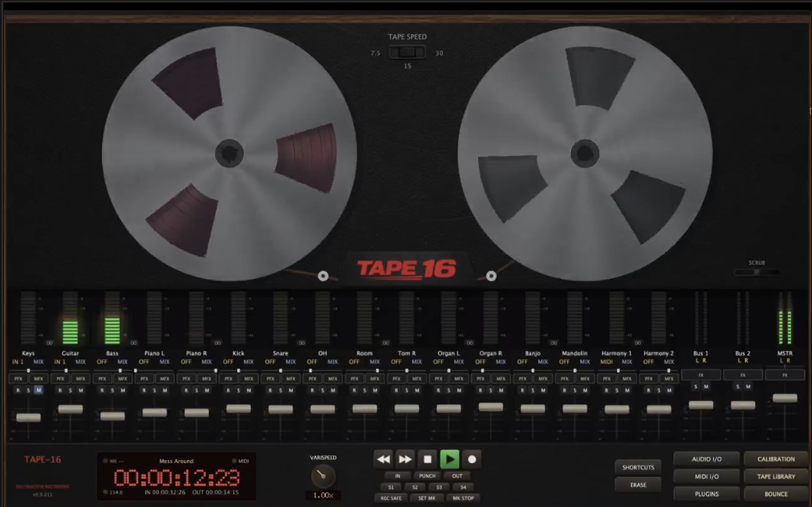Click the Tape Speed selector switch
Screen dimensions: 812x507
coord(408,52)
